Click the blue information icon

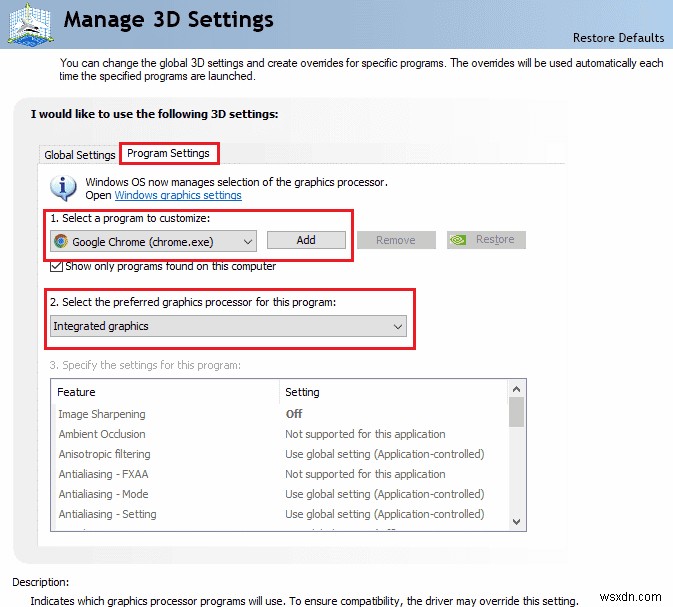pos(65,187)
